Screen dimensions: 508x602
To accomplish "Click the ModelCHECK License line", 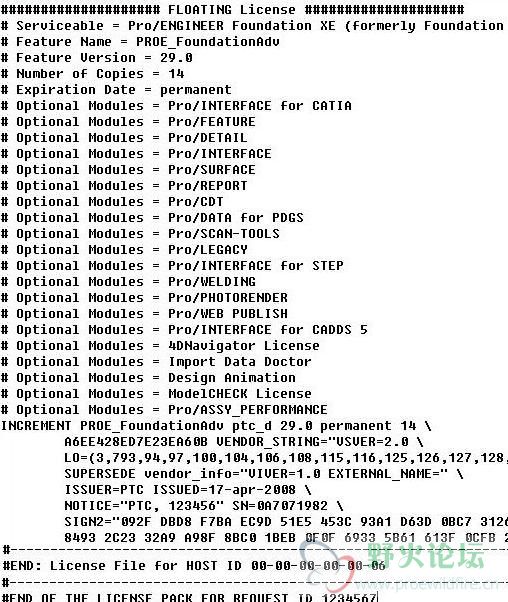I will point(156,394).
